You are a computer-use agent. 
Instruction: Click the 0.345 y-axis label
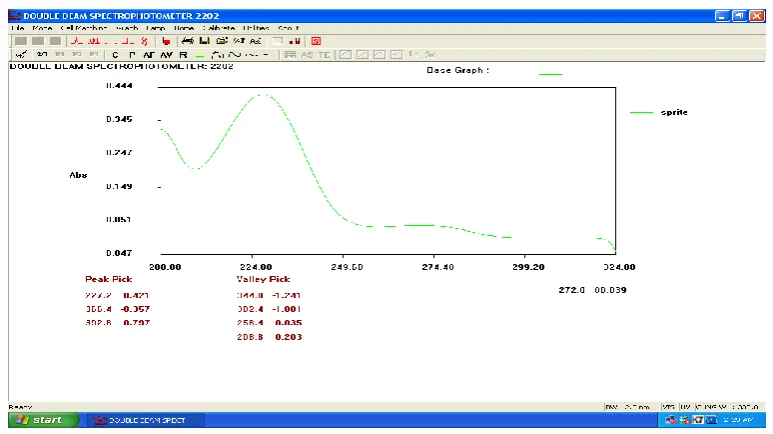[x=119, y=119]
